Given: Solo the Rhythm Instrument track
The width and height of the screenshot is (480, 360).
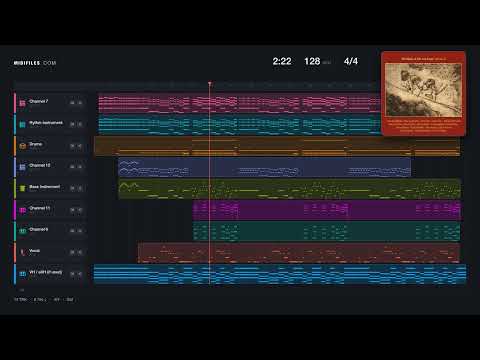Looking at the screenshot, I should point(80,124).
